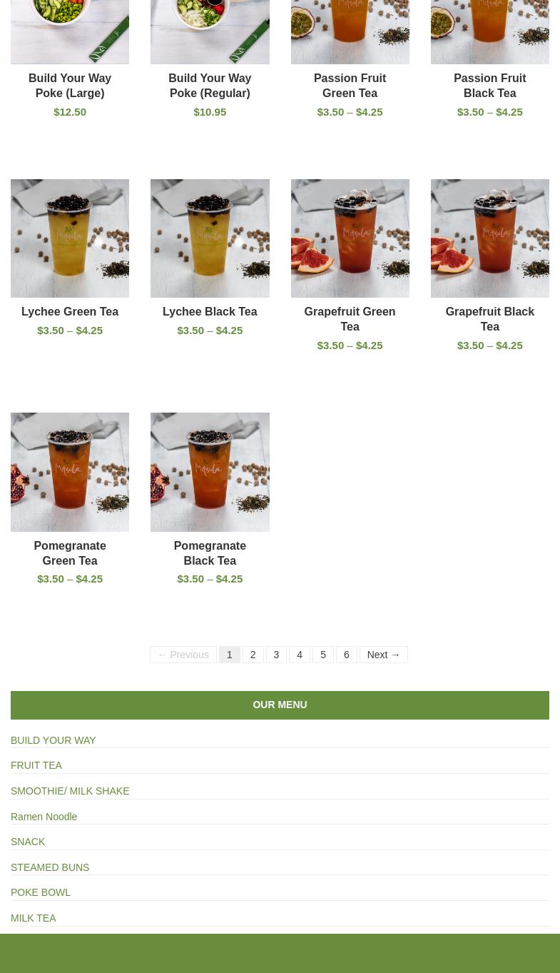Screen dimensions: 560x973
Task: Go to page 4 of the products
Action: coord(300,655)
